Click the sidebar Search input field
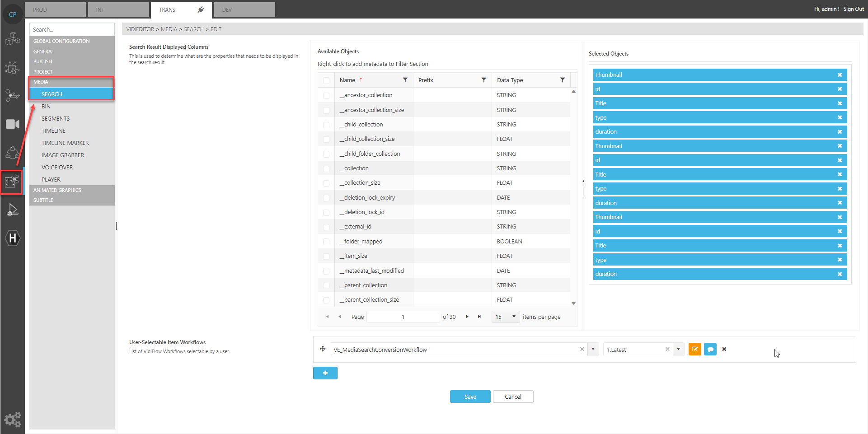The height and width of the screenshot is (434, 868). [71, 29]
